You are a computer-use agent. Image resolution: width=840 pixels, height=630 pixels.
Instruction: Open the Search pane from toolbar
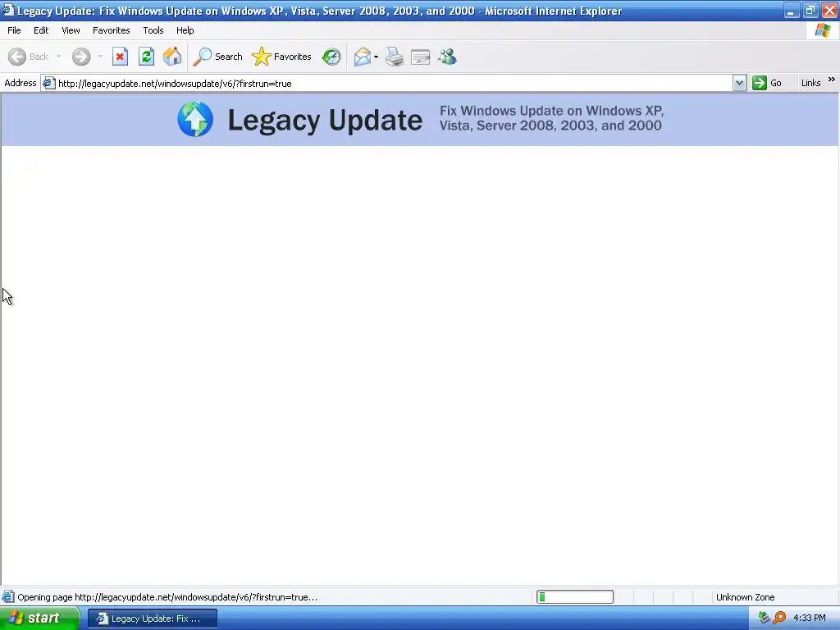pyautogui.click(x=218, y=57)
